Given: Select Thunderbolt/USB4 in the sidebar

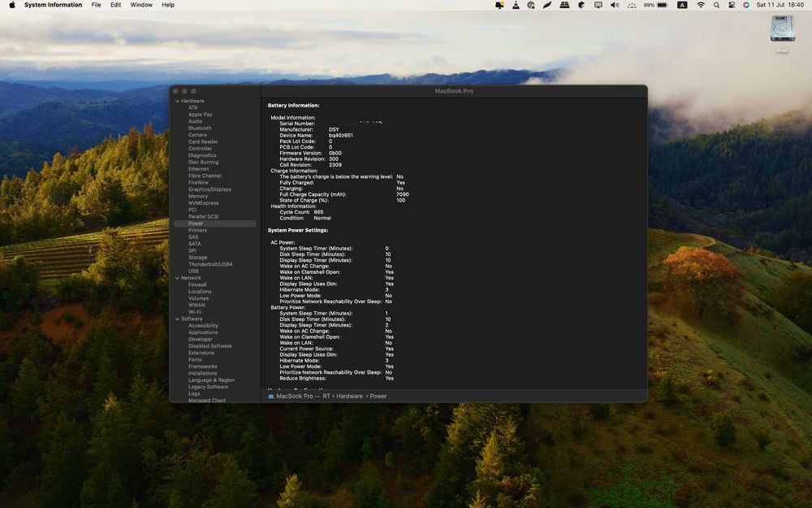Looking at the screenshot, I should (x=210, y=264).
